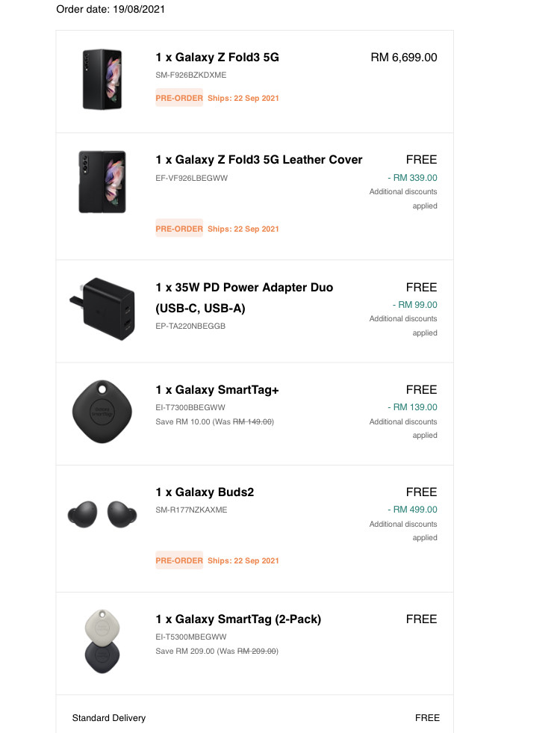Click the PRE-ORDER badge under Galaxy Buds2
Screen dimensions: 560x733
click(x=179, y=560)
